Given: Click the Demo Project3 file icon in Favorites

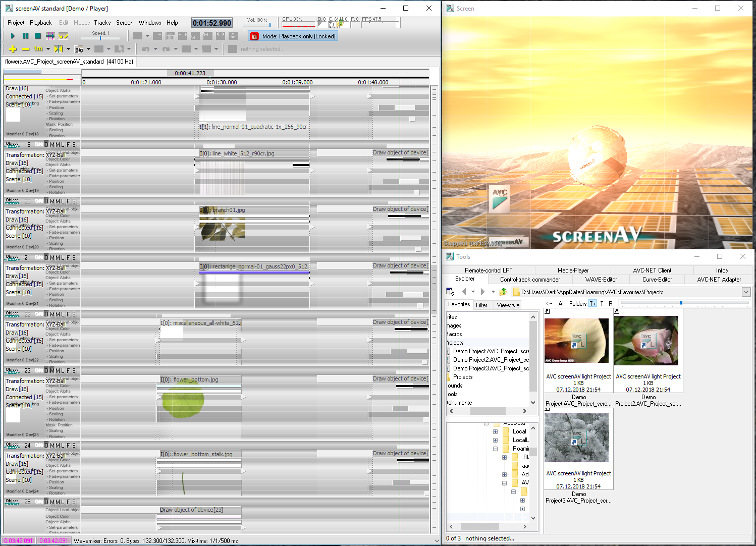Looking at the screenshot, I should pos(449,368).
